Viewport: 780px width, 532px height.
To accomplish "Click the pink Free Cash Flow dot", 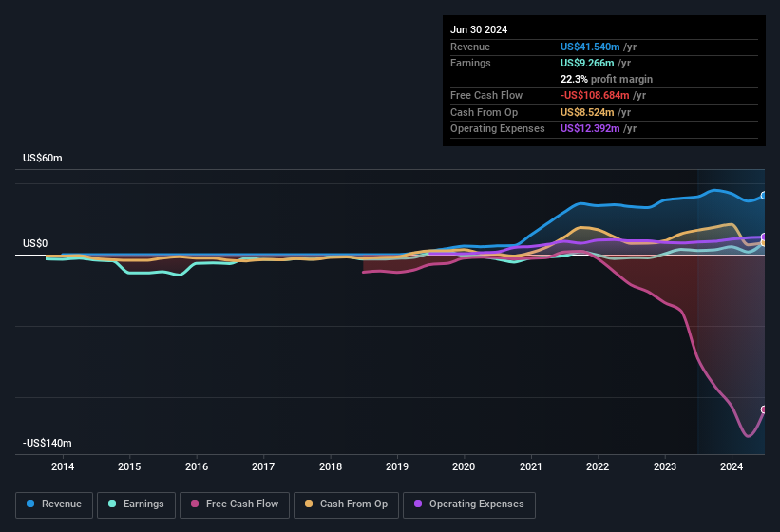I will click(x=196, y=504).
